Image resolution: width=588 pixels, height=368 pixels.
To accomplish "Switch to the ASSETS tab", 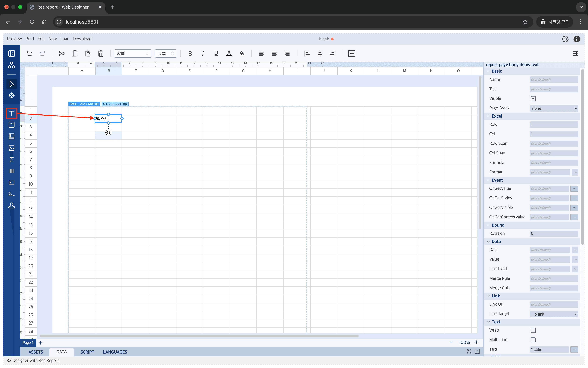I will pyautogui.click(x=36, y=352).
